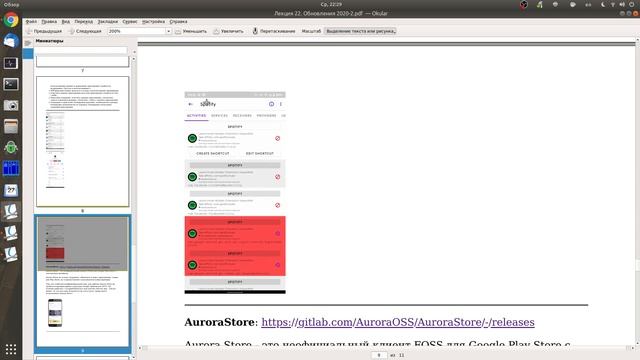640x360 pixels.
Task: Open the calendar app showing 27
Action: click(x=11, y=190)
